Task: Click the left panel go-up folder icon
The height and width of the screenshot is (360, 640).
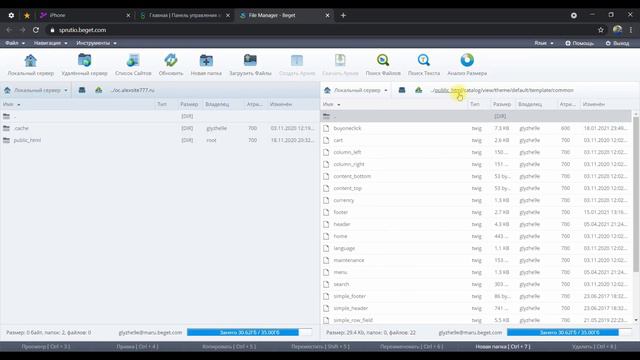Action: pyautogui.click(x=99, y=90)
